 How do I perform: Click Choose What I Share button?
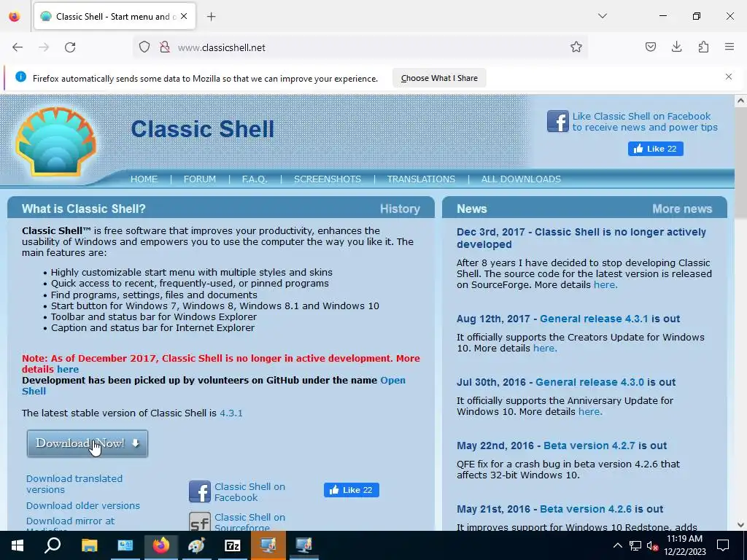[x=439, y=78]
